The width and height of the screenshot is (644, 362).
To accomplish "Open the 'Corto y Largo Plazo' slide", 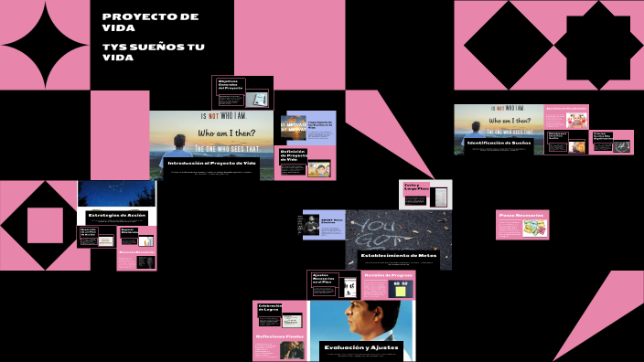I will (425, 195).
